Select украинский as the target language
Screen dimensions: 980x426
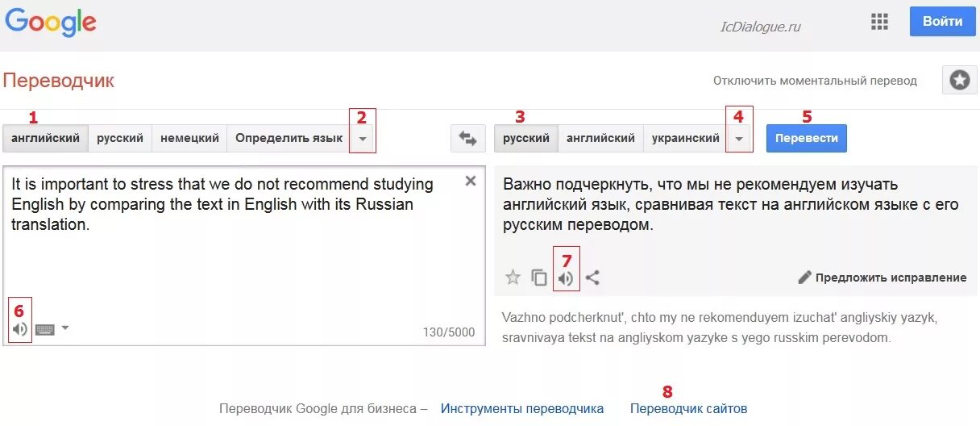click(686, 138)
